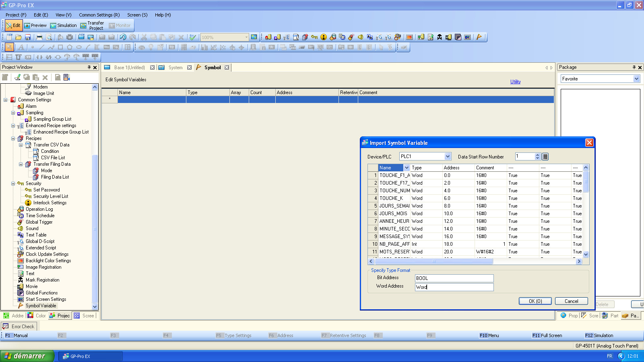Toggle the Package panel pin
This screenshot has height=362, width=644.
pos(634,67)
